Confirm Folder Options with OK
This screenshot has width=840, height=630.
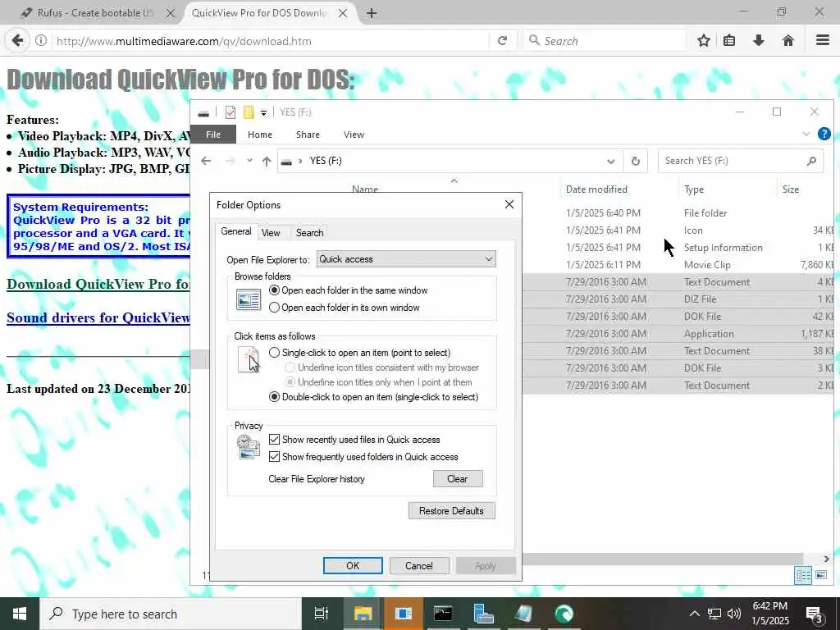click(353, 566)
